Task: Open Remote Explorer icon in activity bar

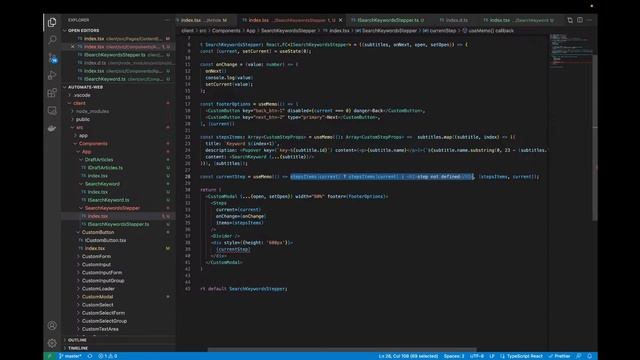Action: (52, 110)
